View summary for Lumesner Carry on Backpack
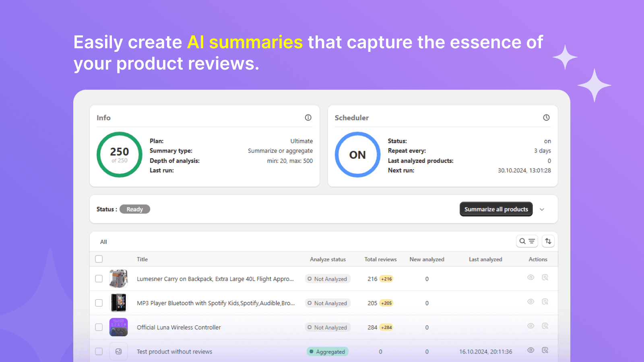This screenshot has height=362, width=644. point(531,278)
